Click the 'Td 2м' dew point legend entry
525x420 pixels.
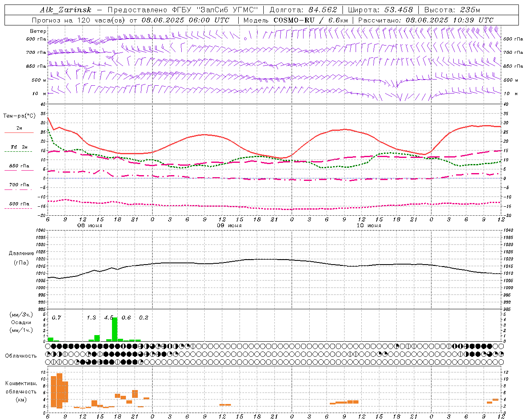[19, 147]
